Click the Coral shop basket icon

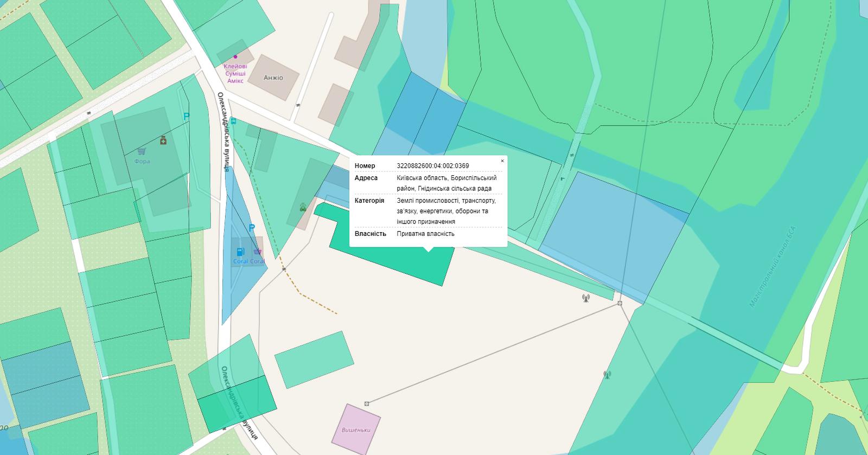point(257,252)
